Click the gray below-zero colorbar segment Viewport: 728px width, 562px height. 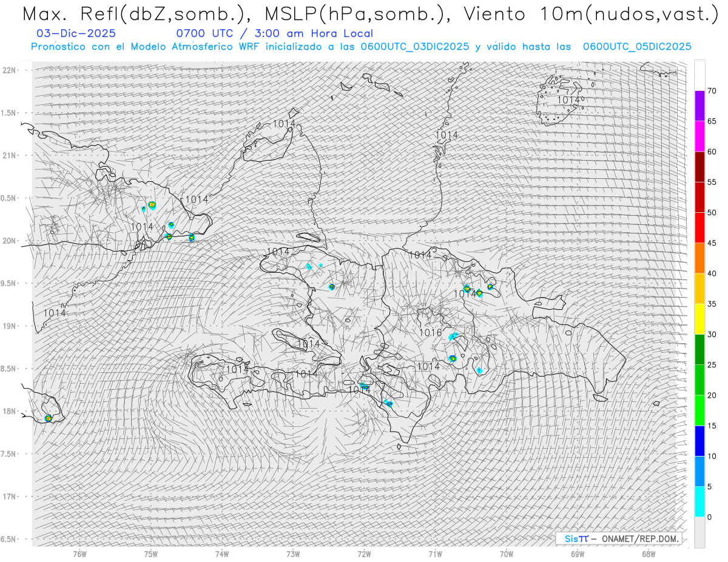point(699,532)
